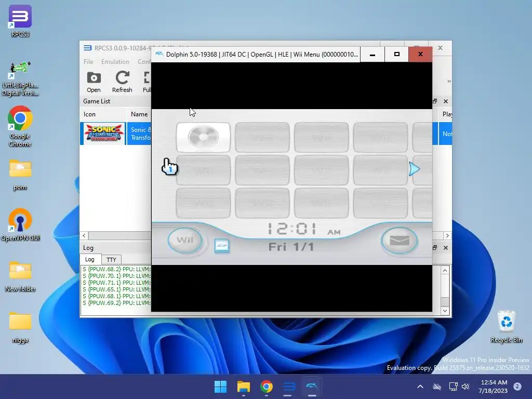Click the Refresh toolbar icon in RPCS3
This screenshot has height=399, width=532.
point(122,82)
